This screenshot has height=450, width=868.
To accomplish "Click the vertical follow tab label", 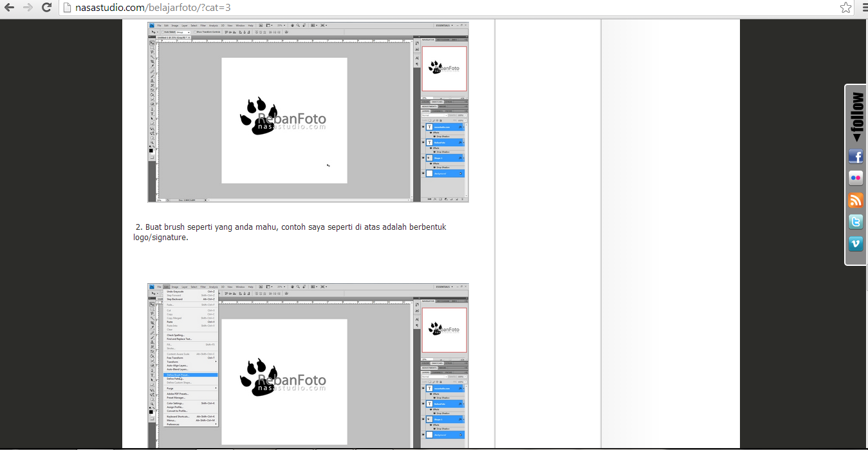I will pos(858,117).
